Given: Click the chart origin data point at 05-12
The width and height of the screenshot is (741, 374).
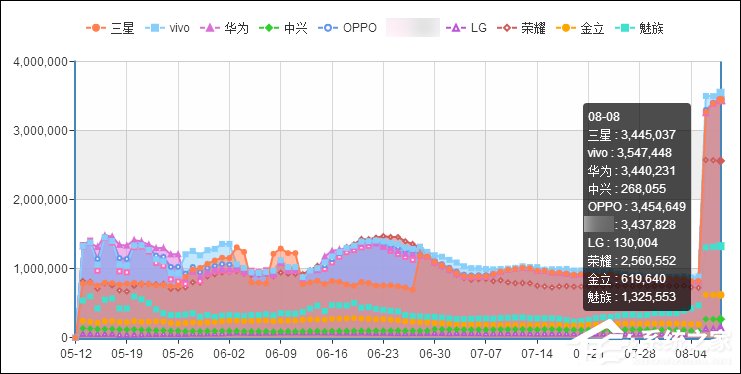Looking at the screenshot, I should (75, 338).
